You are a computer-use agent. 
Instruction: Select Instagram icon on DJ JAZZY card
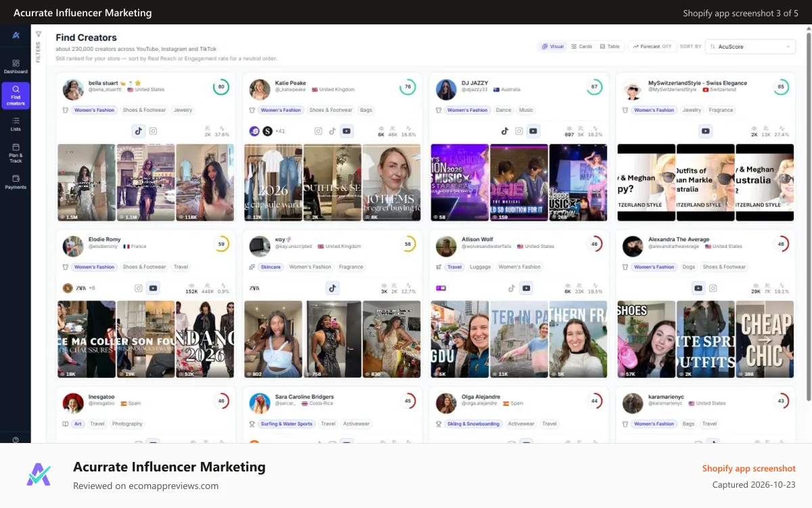[519, 131]
